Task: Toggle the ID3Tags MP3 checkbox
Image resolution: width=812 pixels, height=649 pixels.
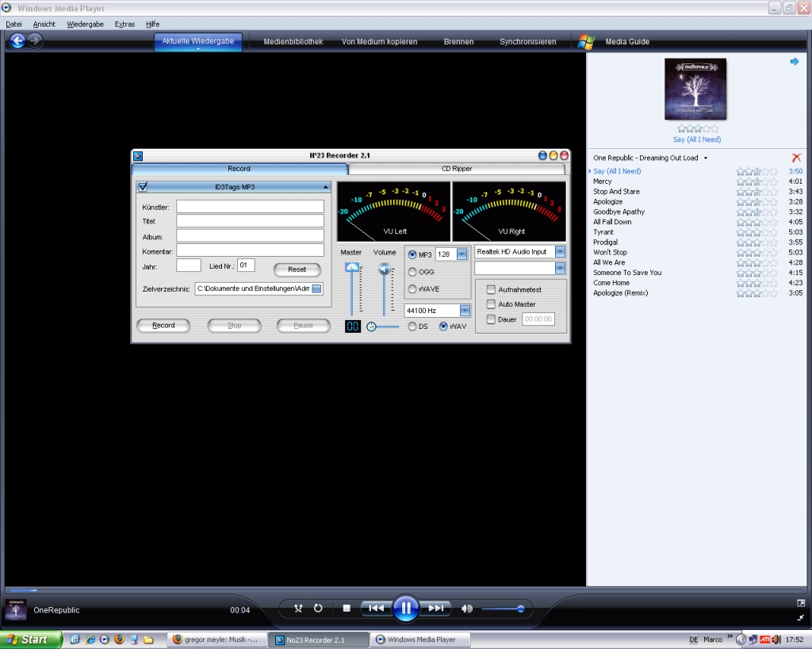Action: 143,187
